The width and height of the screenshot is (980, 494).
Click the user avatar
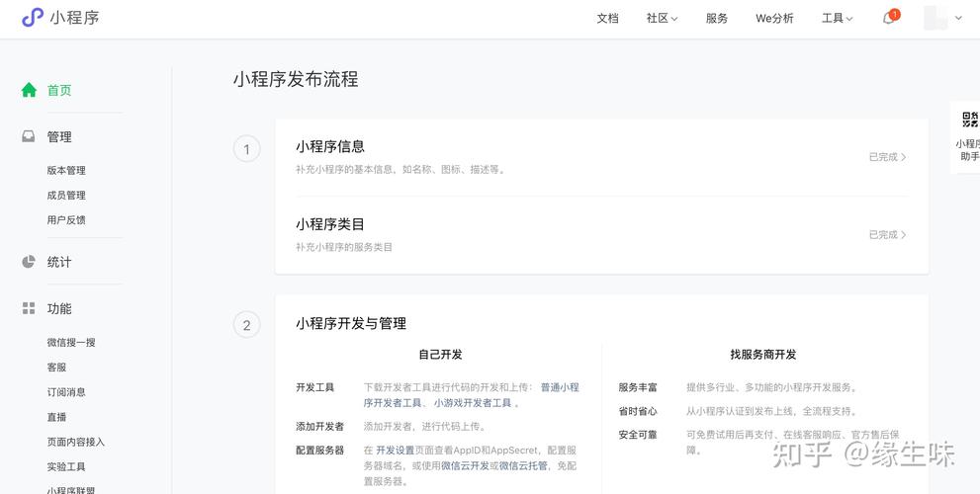point(935,18)
